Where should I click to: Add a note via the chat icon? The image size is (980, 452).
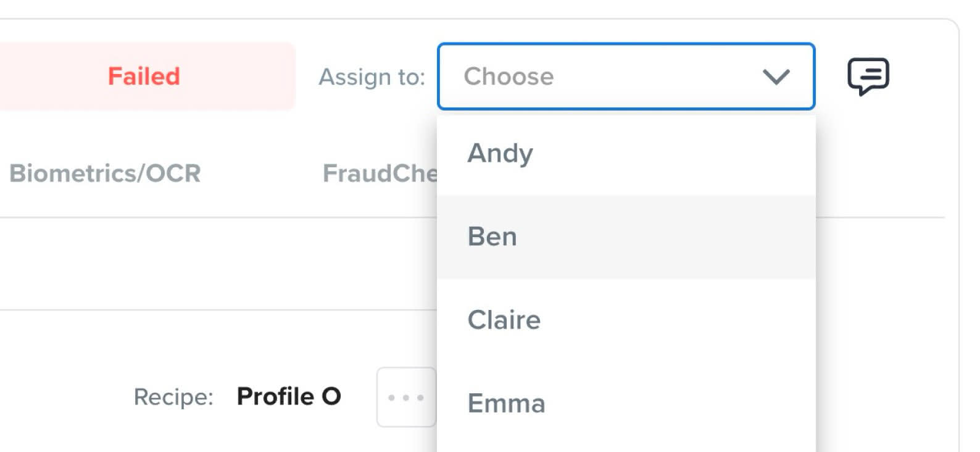(868, 77)
